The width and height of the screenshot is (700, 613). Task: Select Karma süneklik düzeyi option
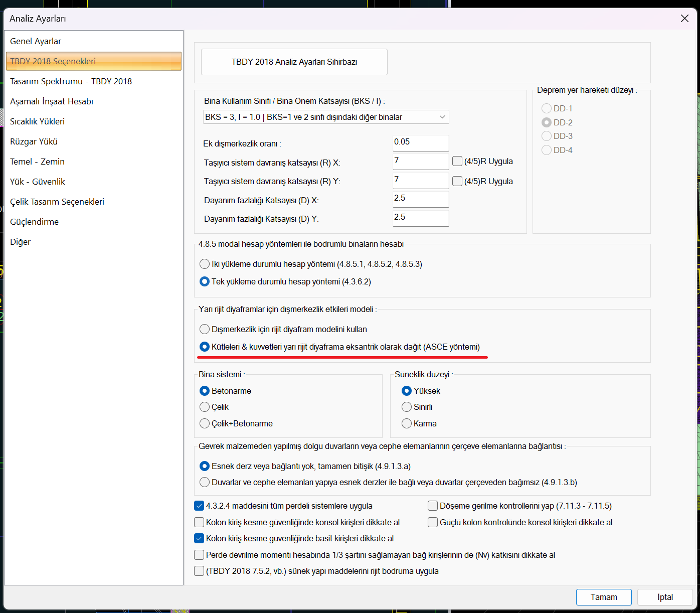407,423
